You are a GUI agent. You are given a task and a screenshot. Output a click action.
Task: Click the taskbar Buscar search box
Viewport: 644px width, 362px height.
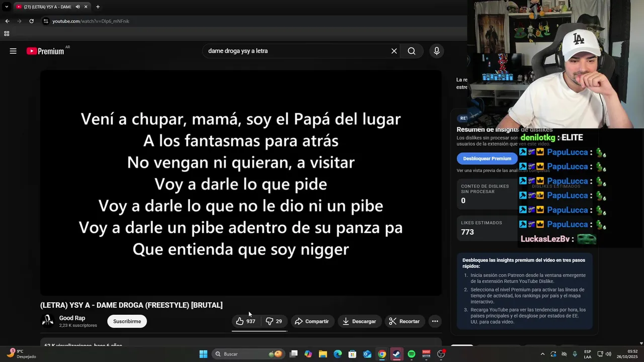click(249, 354)
